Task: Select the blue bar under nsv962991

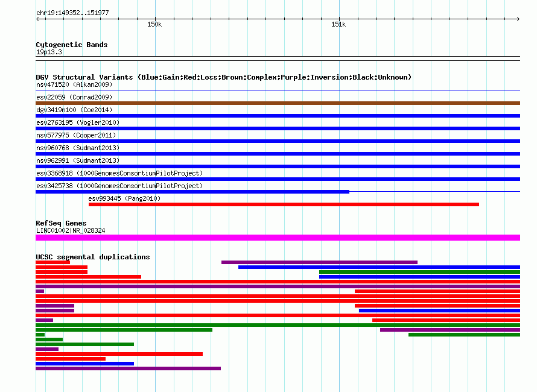Action: tap(278, 166)
